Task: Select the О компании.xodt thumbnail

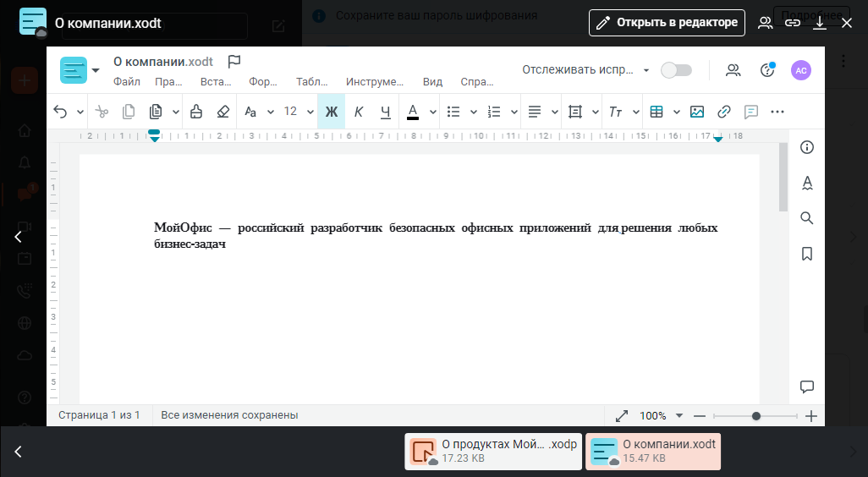Action: click(653, 452)
